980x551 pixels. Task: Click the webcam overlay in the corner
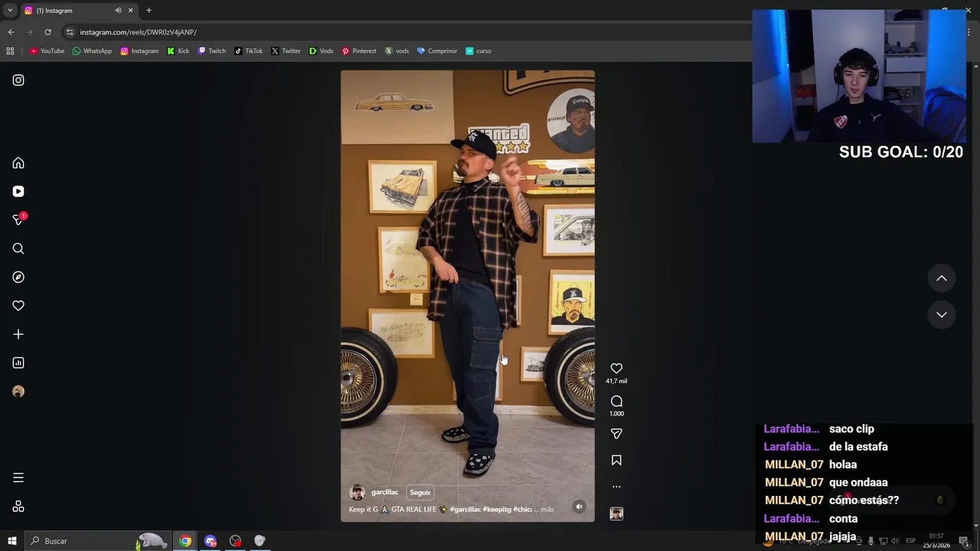[859, 77]
